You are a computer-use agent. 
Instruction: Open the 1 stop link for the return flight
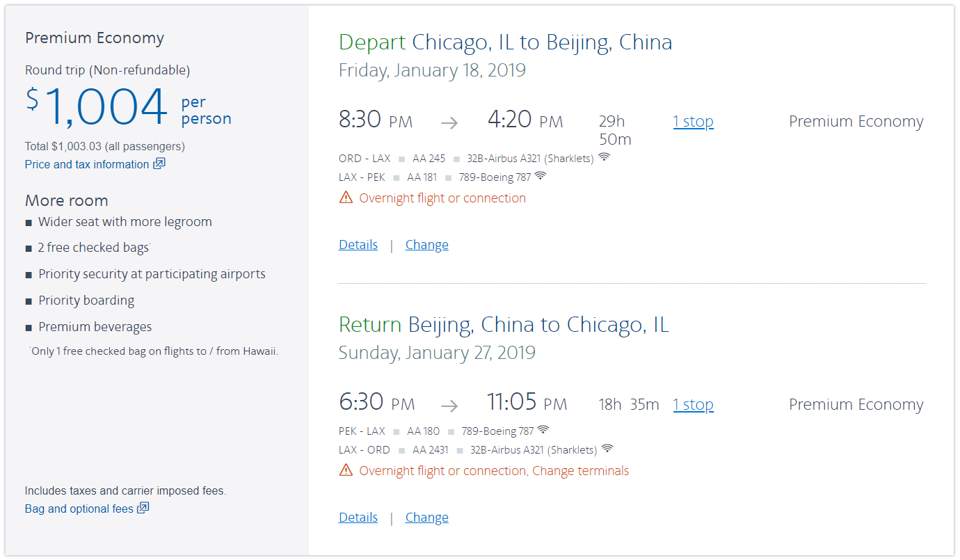click(x=693, y=405)
